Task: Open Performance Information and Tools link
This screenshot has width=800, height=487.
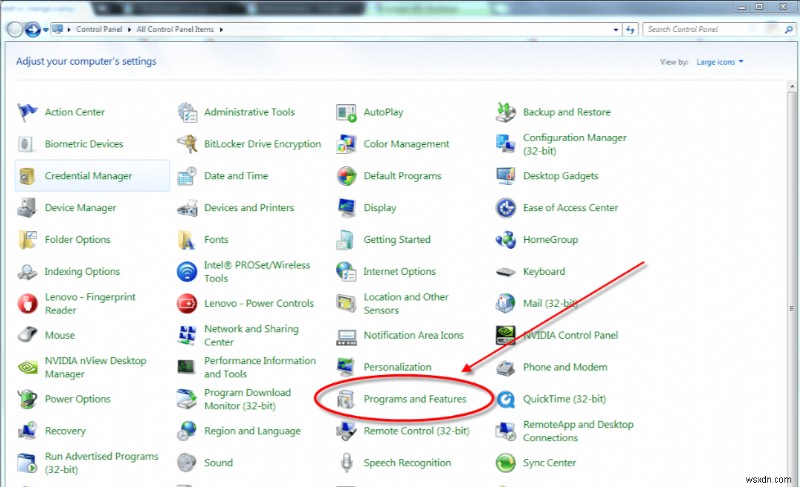Action: coord(260,367)
